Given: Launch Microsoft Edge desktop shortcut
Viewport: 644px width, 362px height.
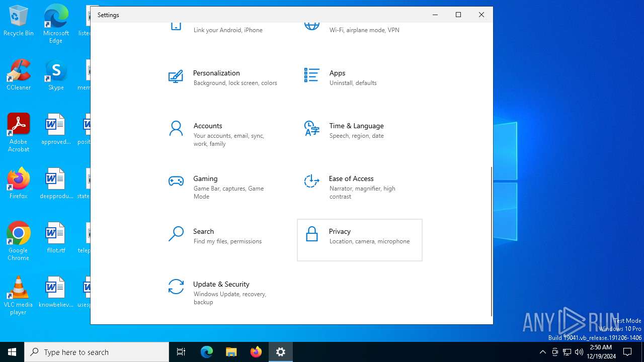Looking at the screenshot, I should coord(56,24).
